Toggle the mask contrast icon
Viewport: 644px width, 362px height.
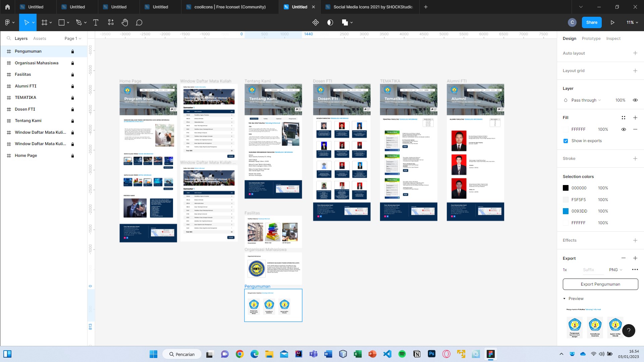pyautogui.click(x=330, y=22)
